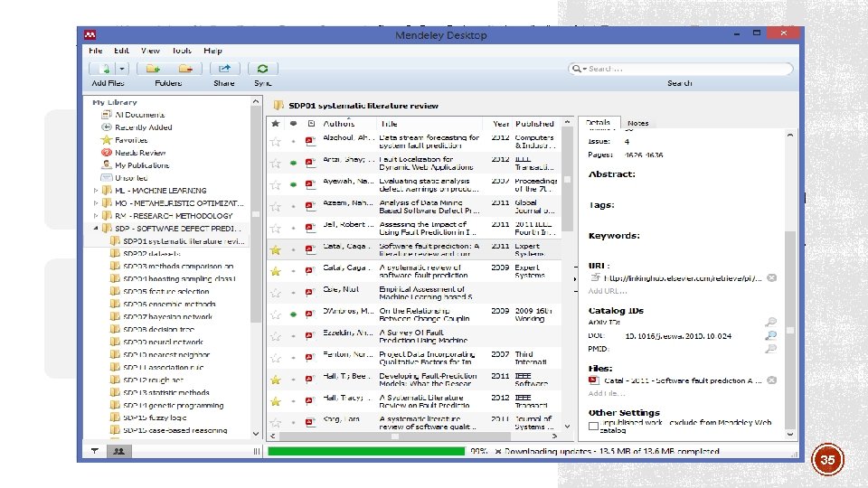Sort by the PDF attachment column header
The width and height of the screenshot is (868, 488).
(311, 124)
